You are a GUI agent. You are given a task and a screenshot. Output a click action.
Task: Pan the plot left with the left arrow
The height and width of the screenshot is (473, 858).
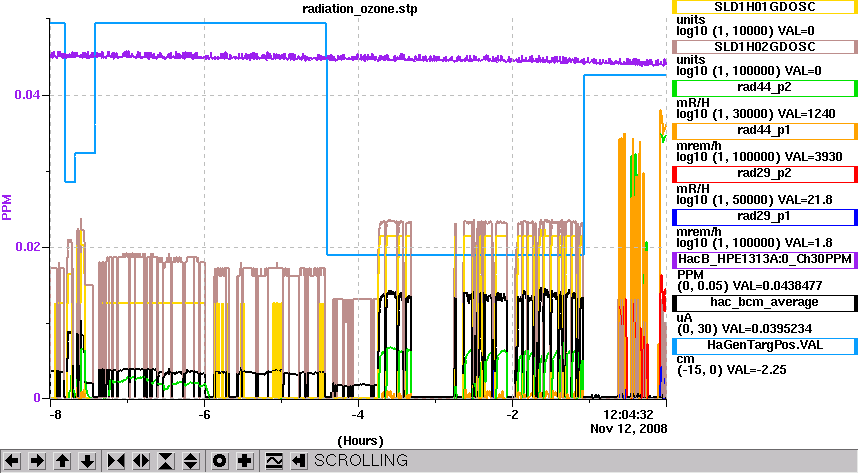[x=11, y=461]
